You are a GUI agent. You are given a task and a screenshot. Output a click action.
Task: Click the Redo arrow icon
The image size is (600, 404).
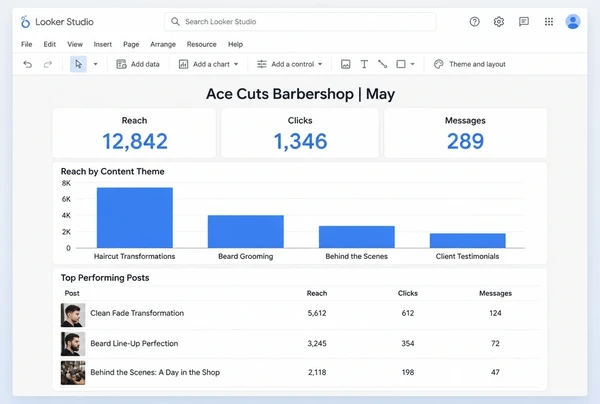coord(48,64)
